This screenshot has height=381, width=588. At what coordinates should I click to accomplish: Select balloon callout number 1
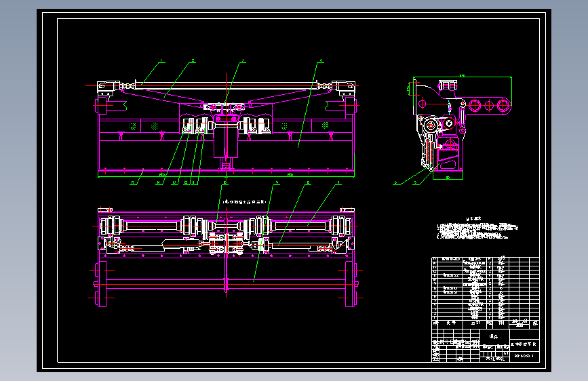(x=161, y=60)
